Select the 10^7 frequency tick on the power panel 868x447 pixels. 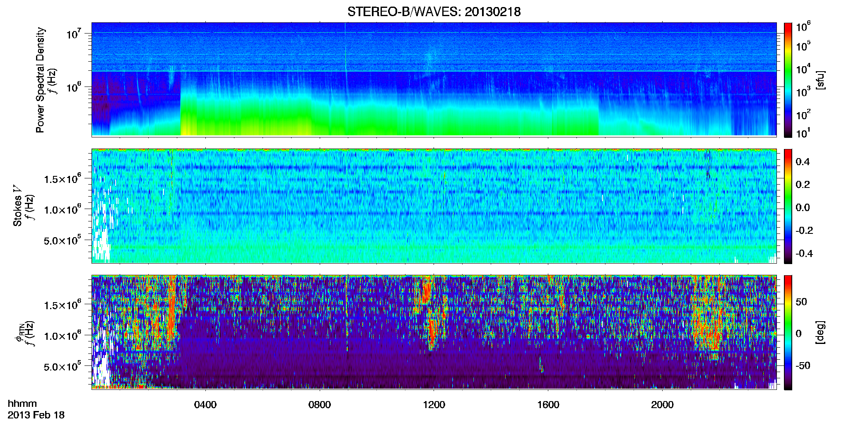click(74, 33)
